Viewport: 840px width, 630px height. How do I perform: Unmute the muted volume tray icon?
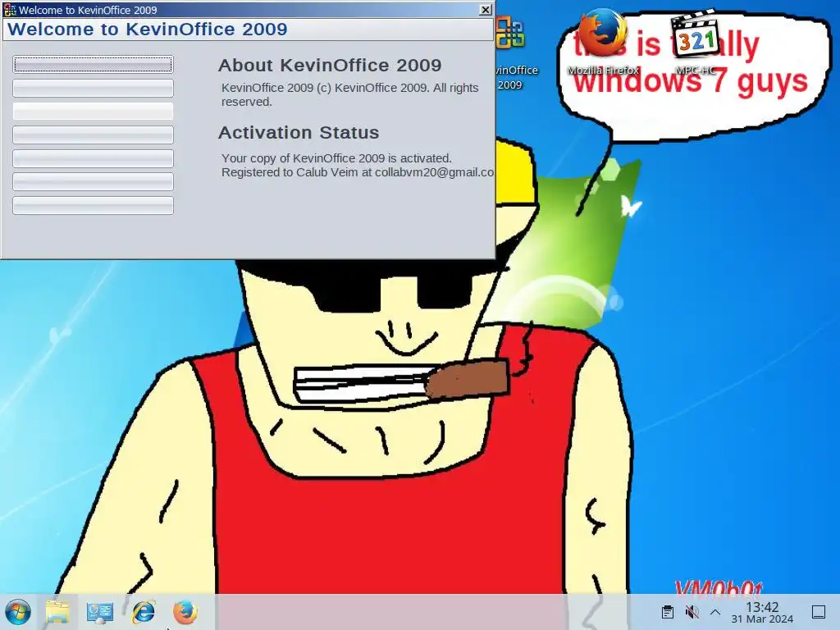(692, 612)
